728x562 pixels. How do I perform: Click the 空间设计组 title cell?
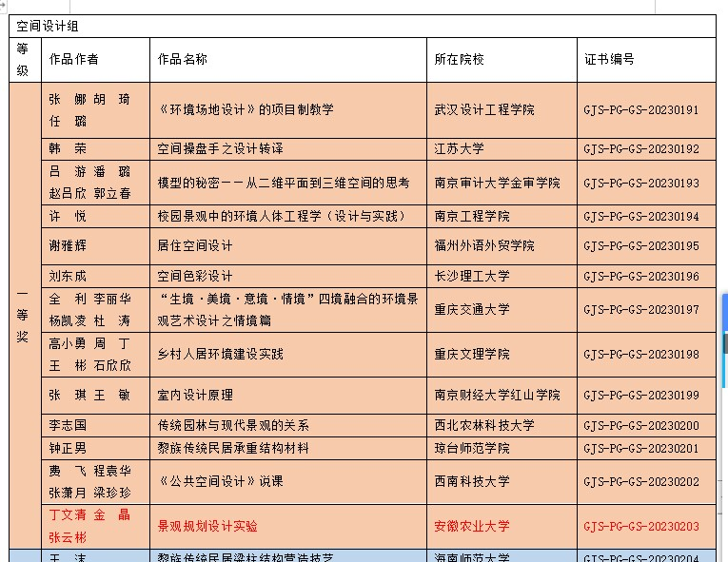[49, 27]
